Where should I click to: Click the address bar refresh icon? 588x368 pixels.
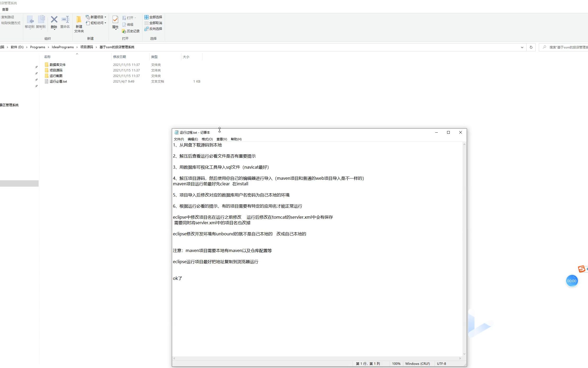tap(531, 47)
